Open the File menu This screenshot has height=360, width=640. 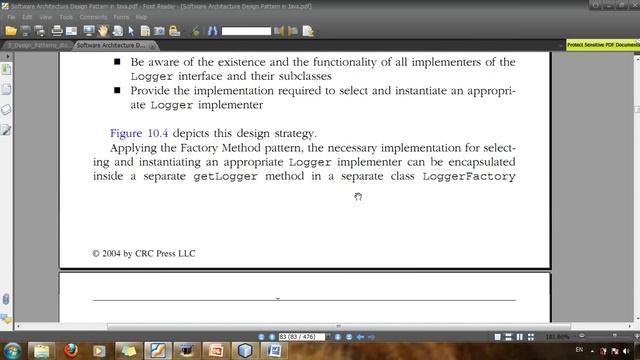(x=11, y=17)
